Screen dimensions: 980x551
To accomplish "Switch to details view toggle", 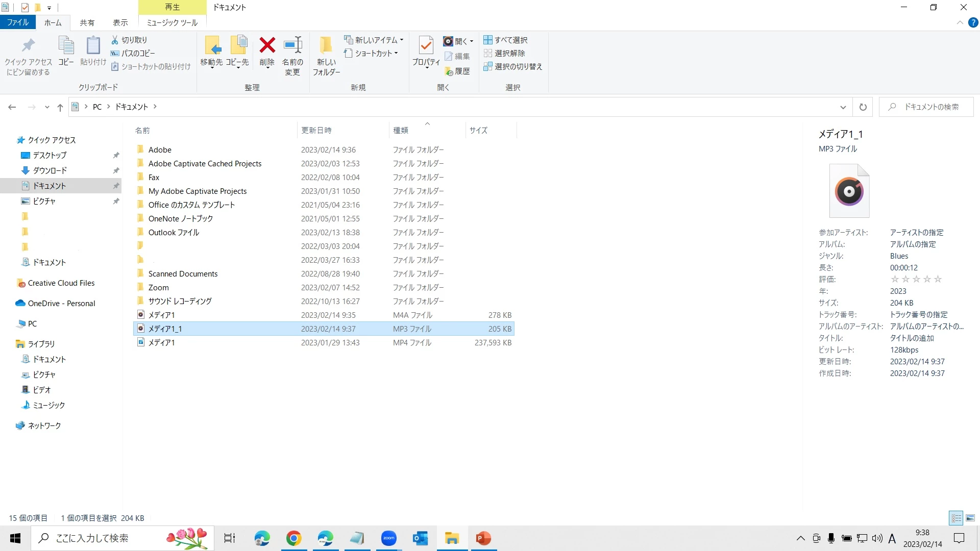I will click(x=956, y=518).
